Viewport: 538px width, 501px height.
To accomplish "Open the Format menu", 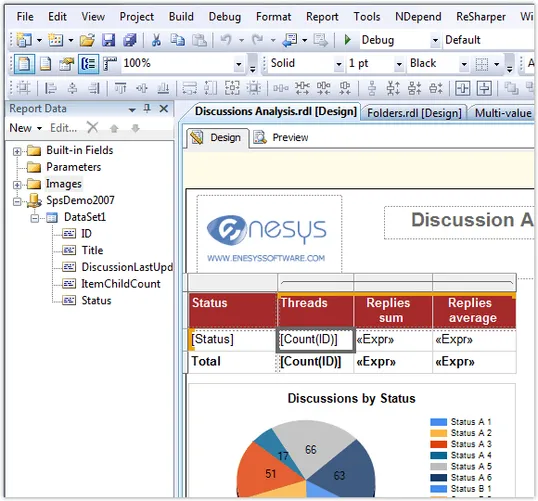I will tap(273, 16).
